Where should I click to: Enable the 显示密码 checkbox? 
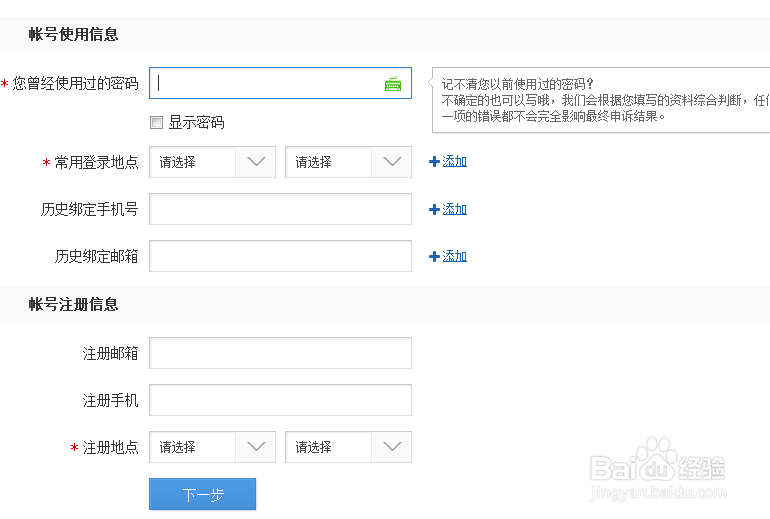coord(156,123)
